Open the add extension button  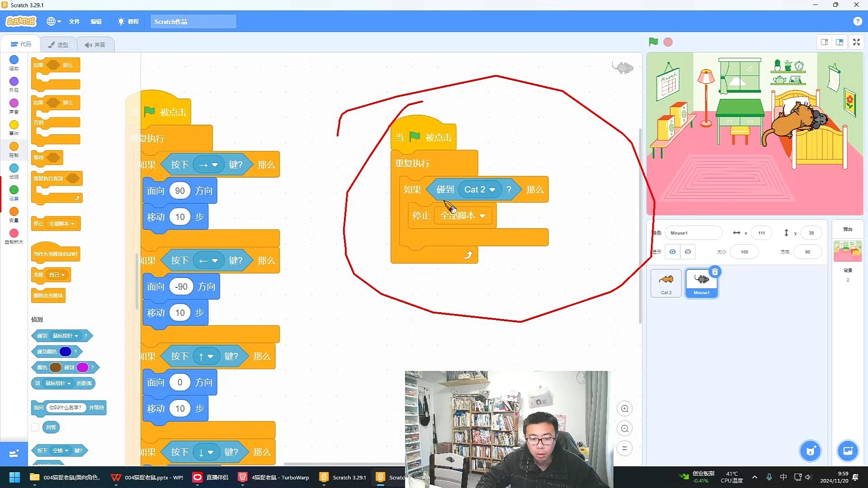pyautogui.click(x=14, y=453)
